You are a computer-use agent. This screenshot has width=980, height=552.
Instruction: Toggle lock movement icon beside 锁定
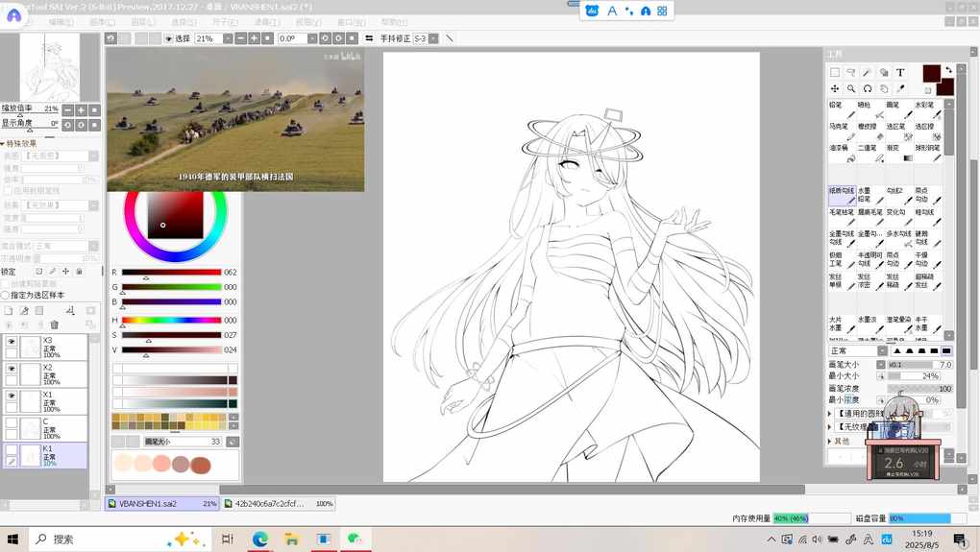click(x=65, y=272)
